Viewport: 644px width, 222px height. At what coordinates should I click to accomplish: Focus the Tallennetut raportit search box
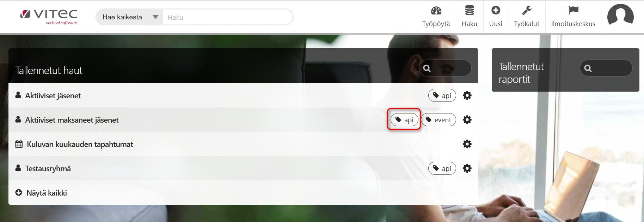tap(606, 68)
